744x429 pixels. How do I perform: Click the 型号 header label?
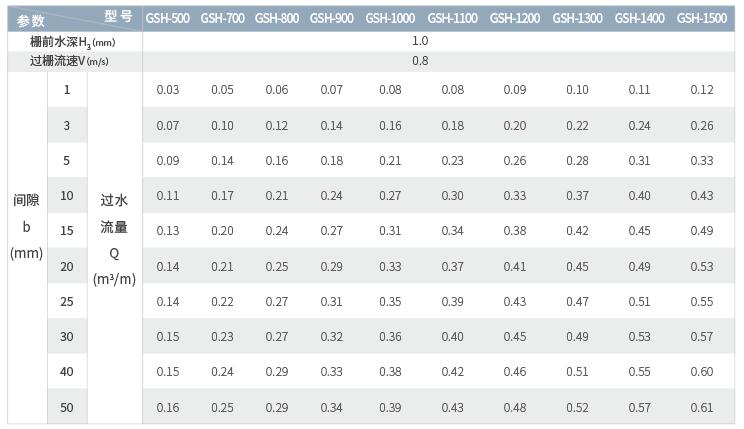pos(119,16)
